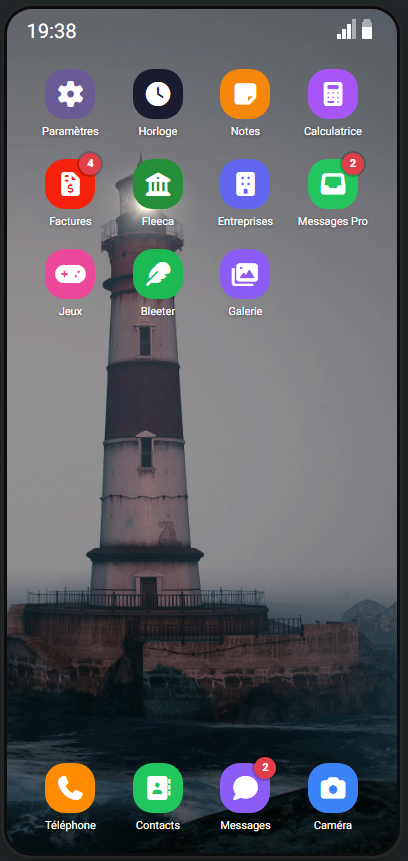The image size is (408, 861).
Task: Tap the 19:38 clock time
Action: [52, 31]
